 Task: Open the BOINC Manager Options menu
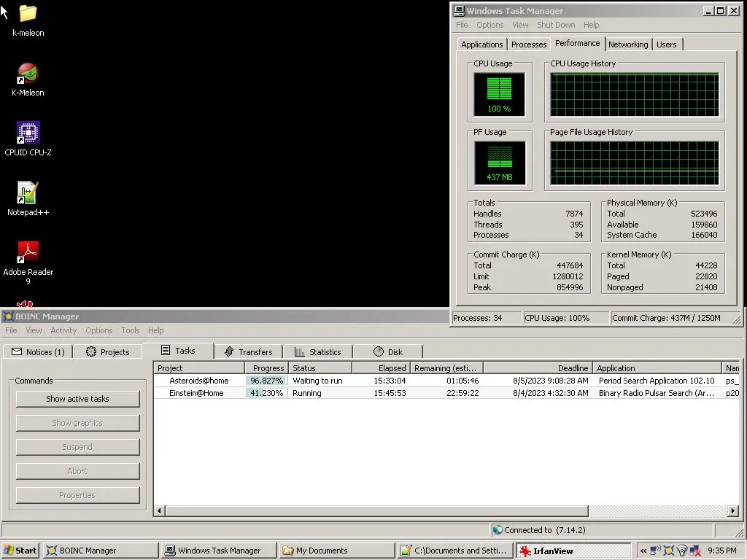click(x=99, y=330)
